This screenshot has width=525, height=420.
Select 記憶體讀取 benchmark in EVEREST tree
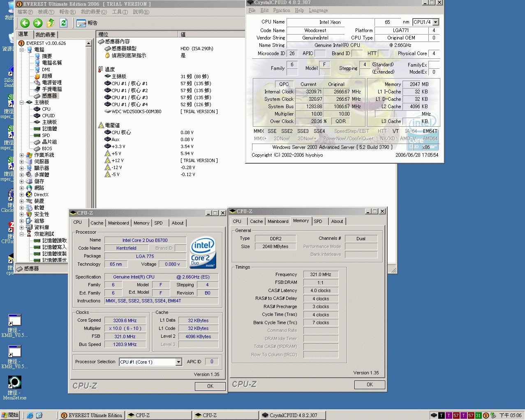pyautogui.click(x=54, y=241)
